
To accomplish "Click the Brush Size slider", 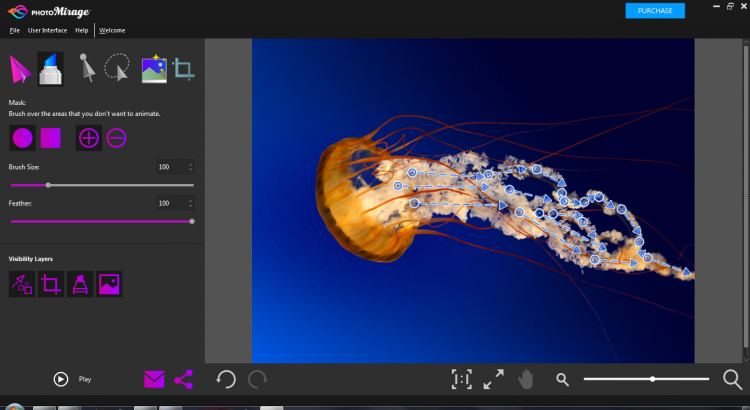I will [x=100, y=185].
